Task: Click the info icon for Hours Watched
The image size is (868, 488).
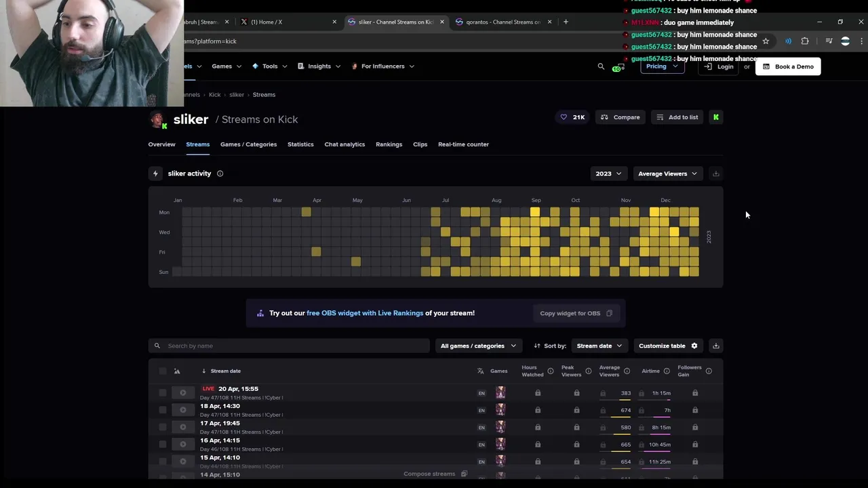Action: pyautogui.click(x=551, y=371)
